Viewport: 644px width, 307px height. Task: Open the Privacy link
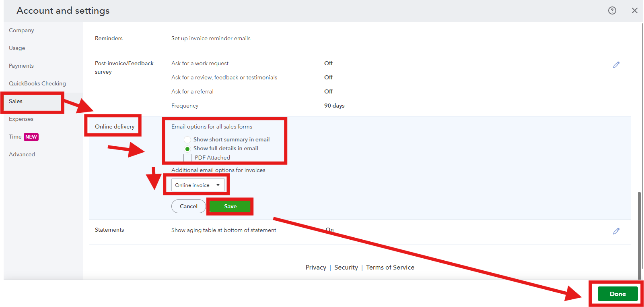(316, 268)
